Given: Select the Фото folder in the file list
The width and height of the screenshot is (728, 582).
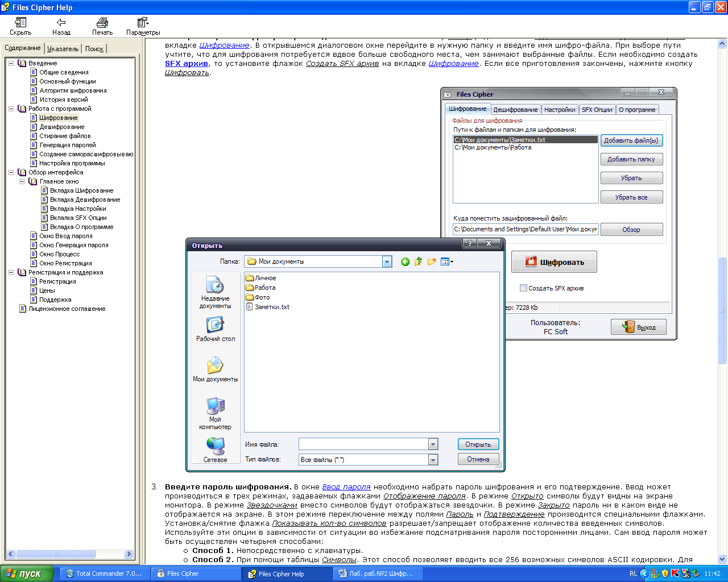Looking at the screenshot, I should [258, 297].
